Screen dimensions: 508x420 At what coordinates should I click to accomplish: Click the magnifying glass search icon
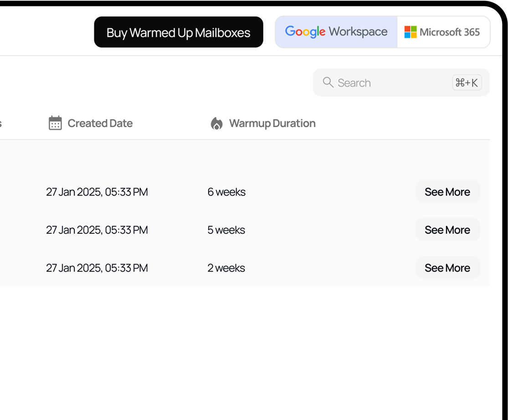point(328,82)
